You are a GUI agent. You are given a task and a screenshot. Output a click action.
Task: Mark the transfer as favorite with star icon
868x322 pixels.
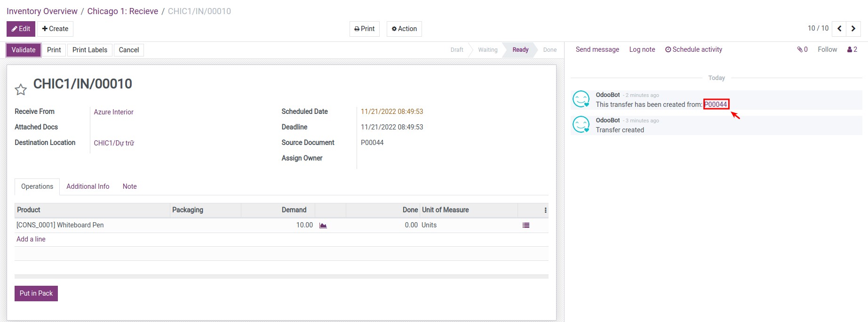[x=21, y=89]
